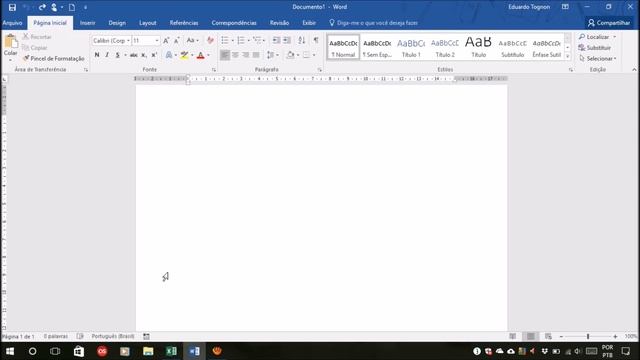Apply strikethrough with the abc icon
This screenshot has width=640, height=360.
pyautogui.click(x=133, y=55)
